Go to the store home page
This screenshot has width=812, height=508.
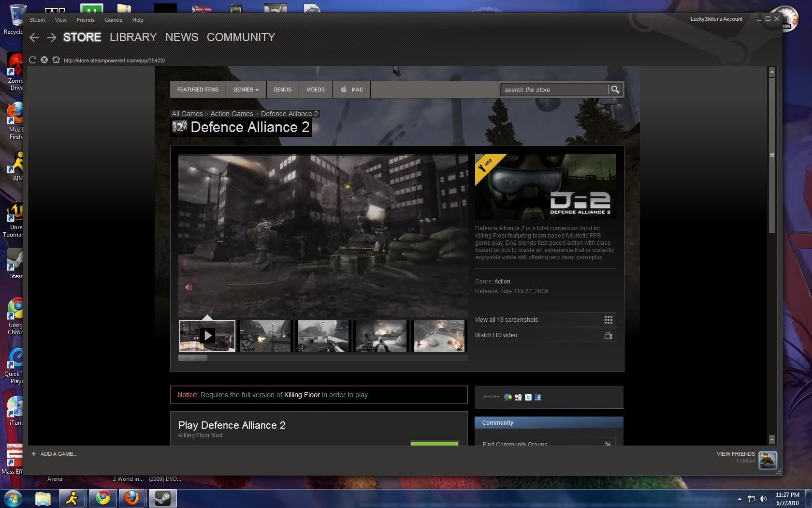click(x=56, y=60)
